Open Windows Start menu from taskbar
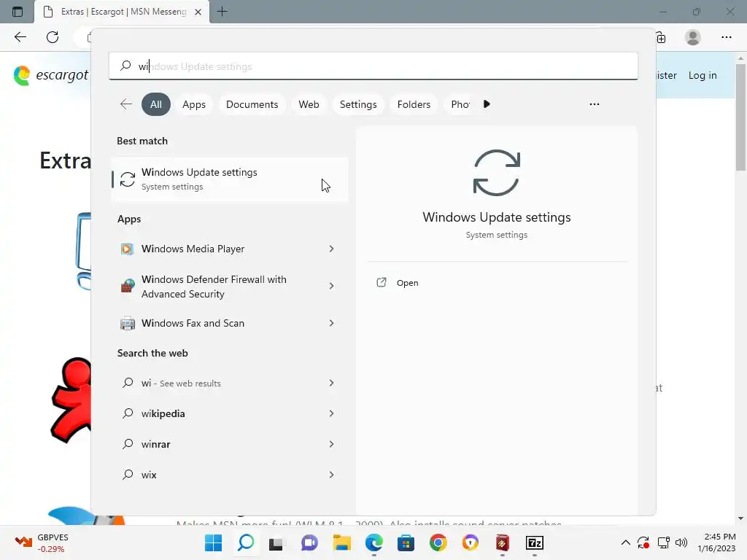747x560 pixels. click(x=213, y=542)
